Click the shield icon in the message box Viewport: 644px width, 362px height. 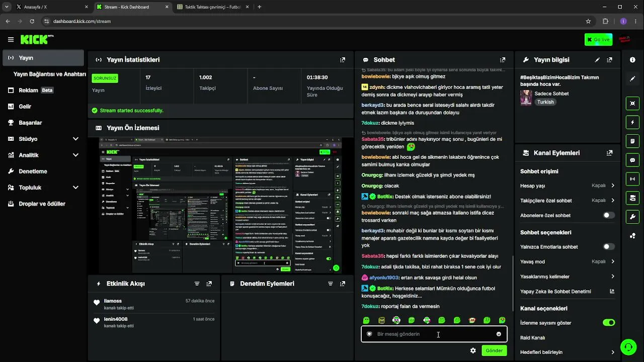point(369,334)
